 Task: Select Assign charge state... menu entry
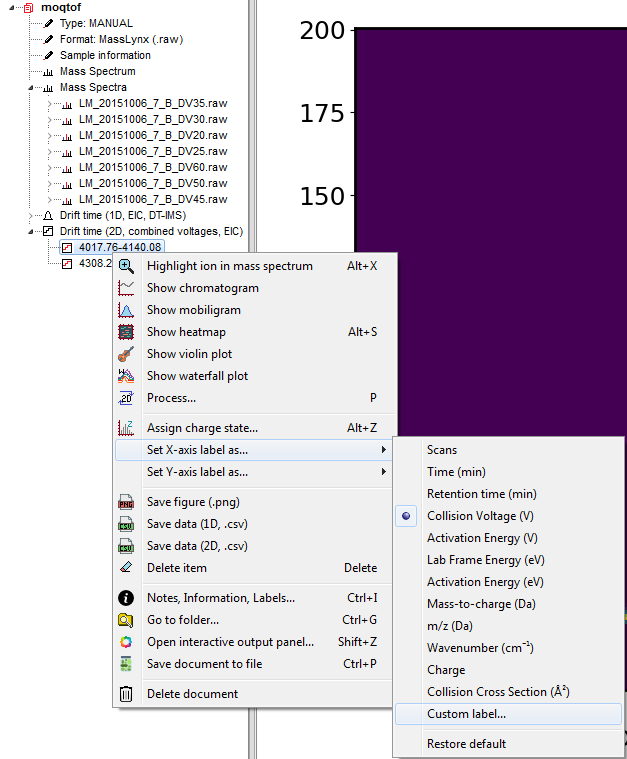point(202,428)
